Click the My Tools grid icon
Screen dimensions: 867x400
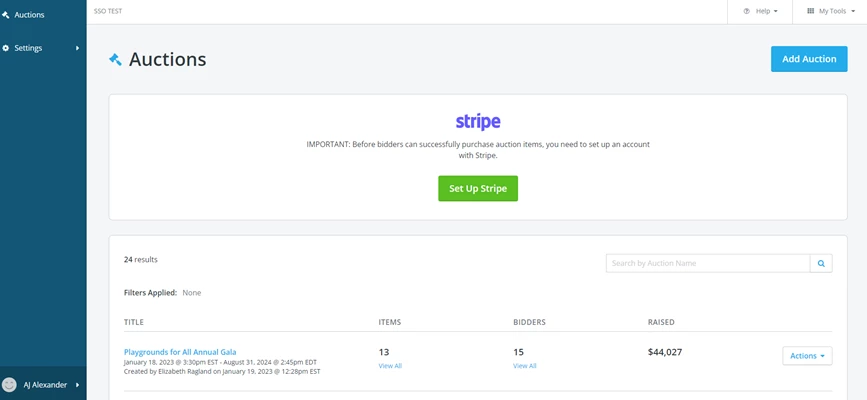coord(811,11)
